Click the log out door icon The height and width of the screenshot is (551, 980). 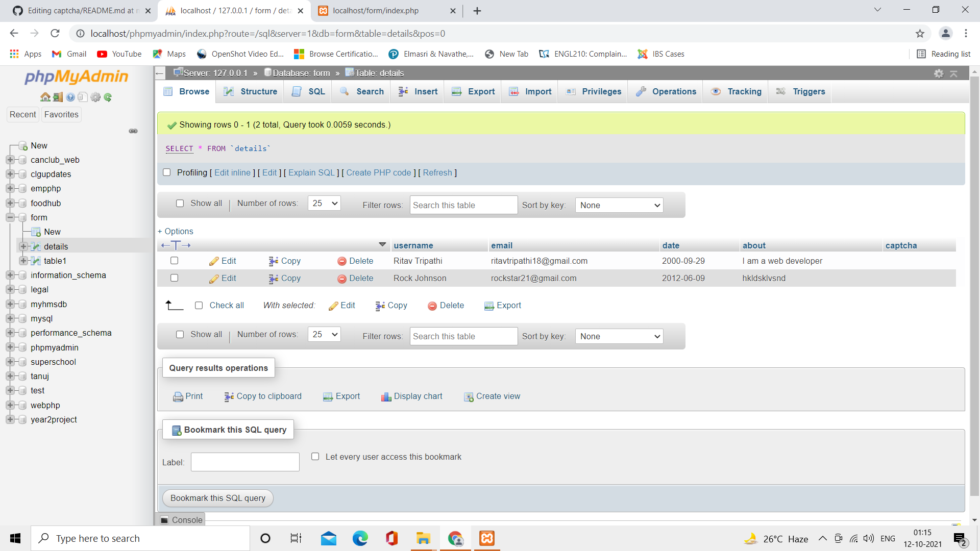pos(58,97)
